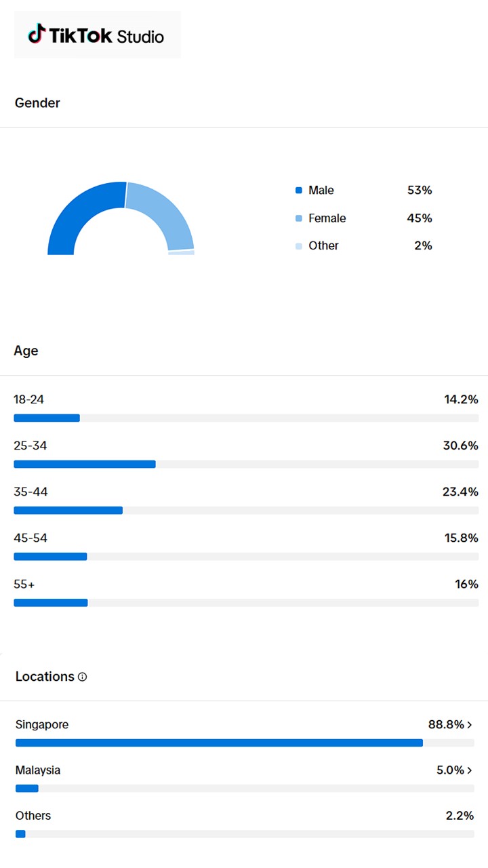Click the Male legend color square

click(x=299, y=191)
